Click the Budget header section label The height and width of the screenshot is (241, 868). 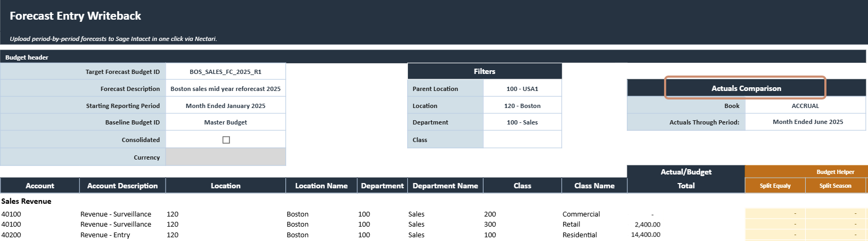click(27, 57)
